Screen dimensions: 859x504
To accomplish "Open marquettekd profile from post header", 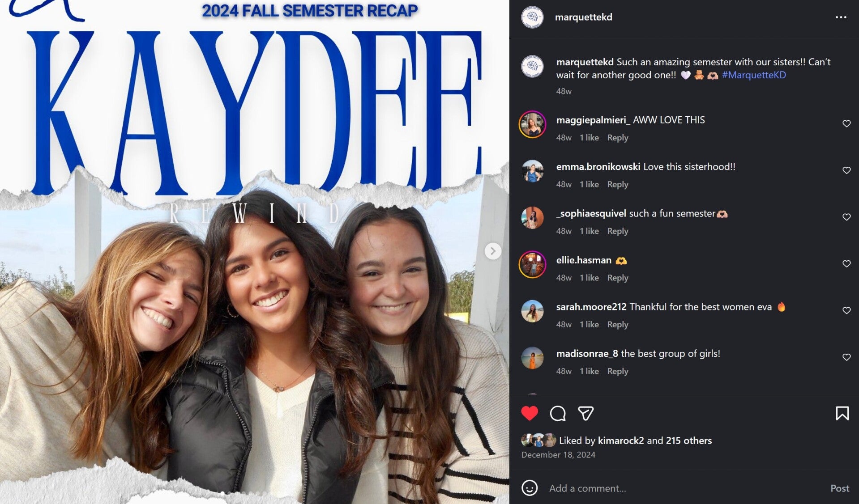I will [583, 17].
